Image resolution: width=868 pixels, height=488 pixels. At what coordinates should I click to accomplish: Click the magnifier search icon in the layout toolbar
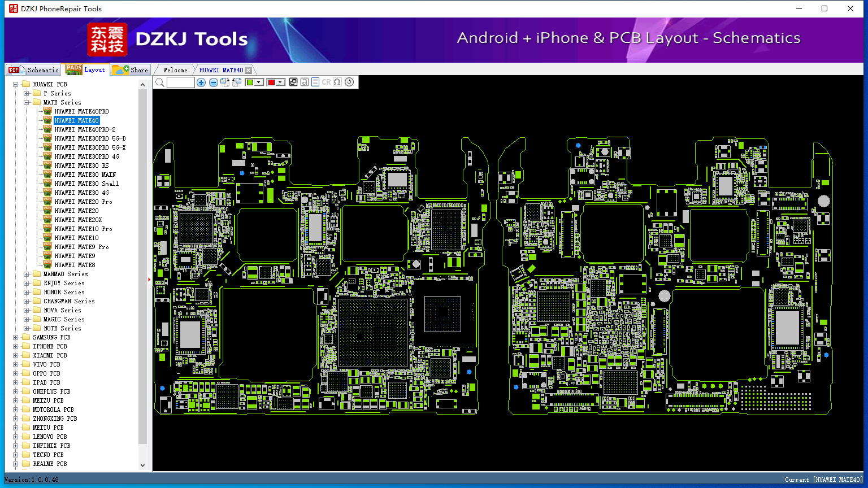point(160,82)
